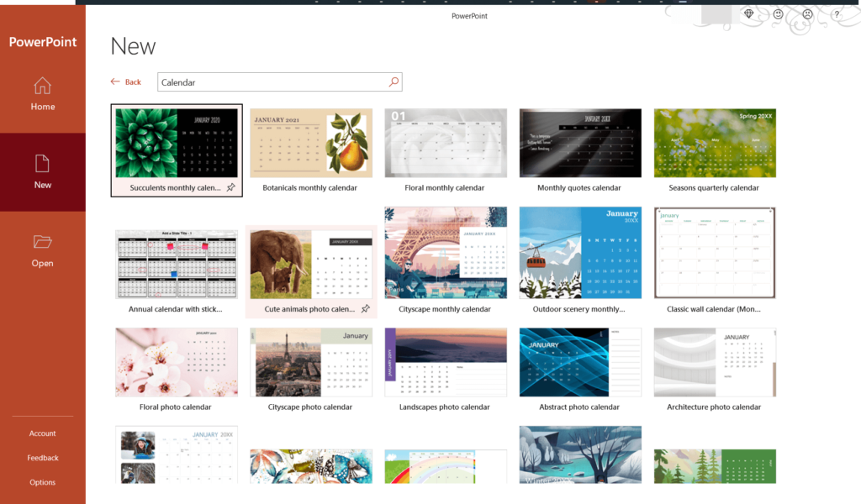The height and width of the screenshot is (504, 861).
Task: Click the Classic wall calendar (Mon... label
Action: 713,309
